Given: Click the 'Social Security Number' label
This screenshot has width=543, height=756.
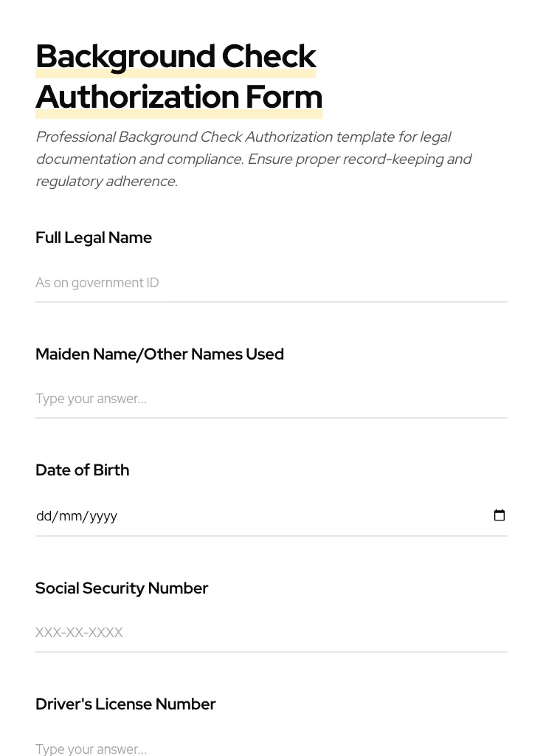Looking at the screenshot, I should tap(122, 588).
